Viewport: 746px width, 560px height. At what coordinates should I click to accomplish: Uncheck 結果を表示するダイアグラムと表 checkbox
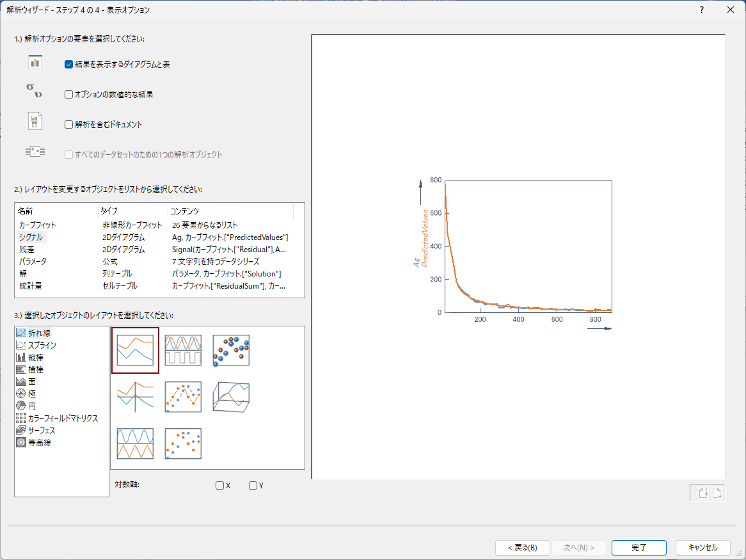(x=69, y=65)
